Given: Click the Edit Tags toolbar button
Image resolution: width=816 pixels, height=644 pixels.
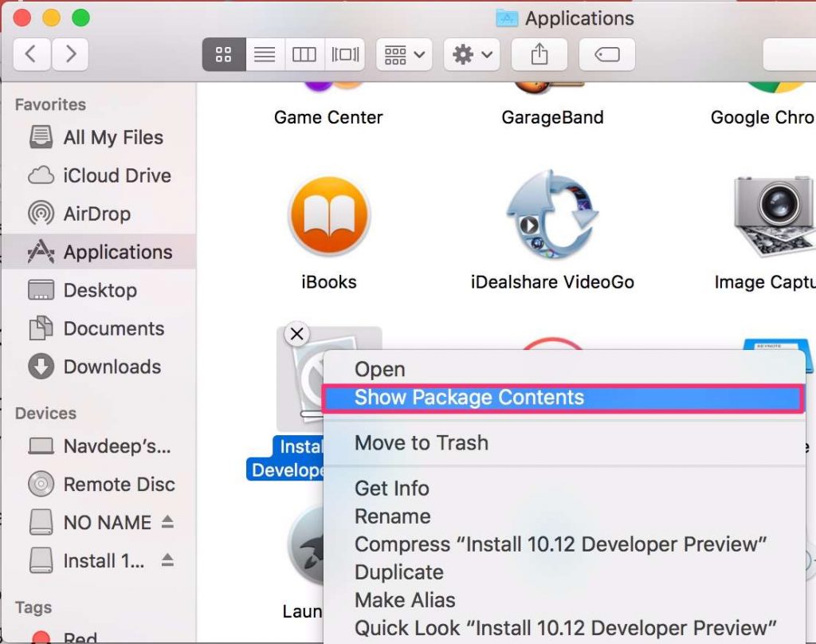Looking at the screenshot, I should click(x=606, y=54).
